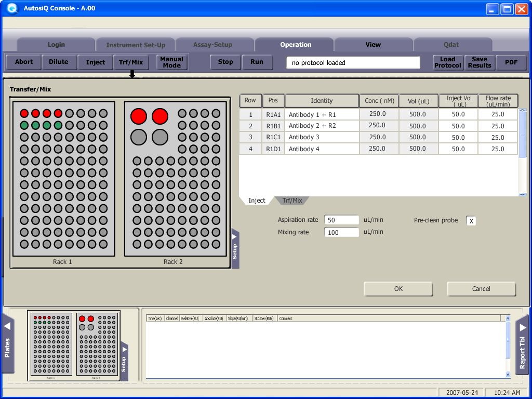532x399 pixels.
Task: Click the report table scroll-down arrow
Action: pos(508,375)
